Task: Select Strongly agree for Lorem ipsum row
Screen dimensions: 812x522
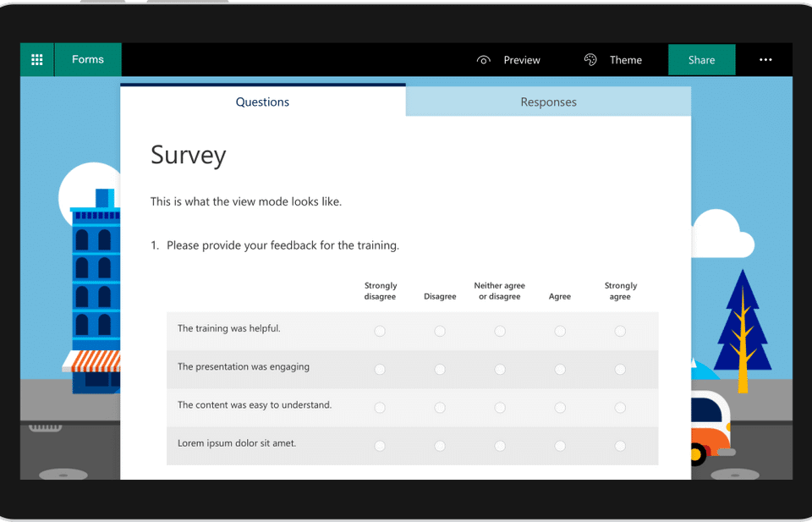Action: [x=620, y=446]
